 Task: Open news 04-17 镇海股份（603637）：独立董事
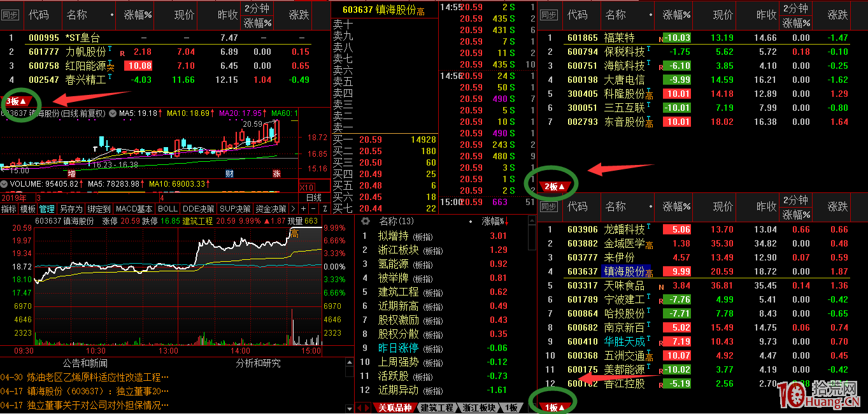[x=85, y=391]
